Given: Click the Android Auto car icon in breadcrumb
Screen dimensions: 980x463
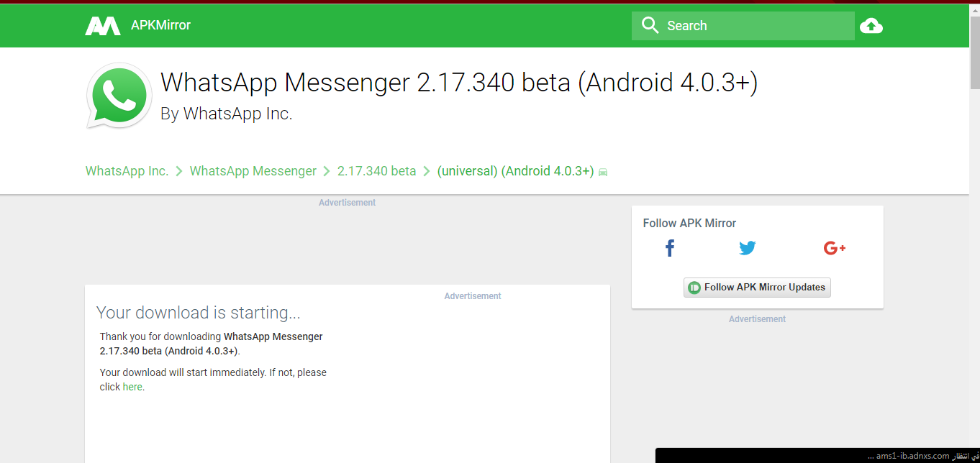Looking at the screenshot, I should (x=603, y=172).
